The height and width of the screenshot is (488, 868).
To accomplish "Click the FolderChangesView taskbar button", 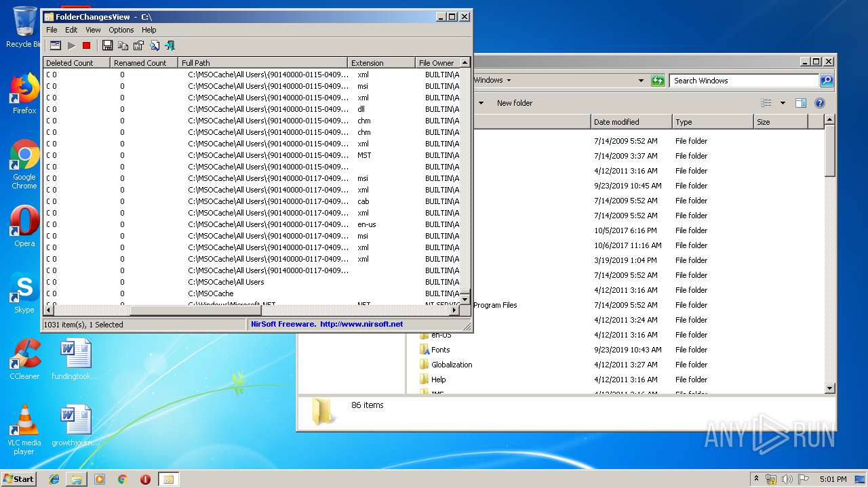I will coord(167,479).
